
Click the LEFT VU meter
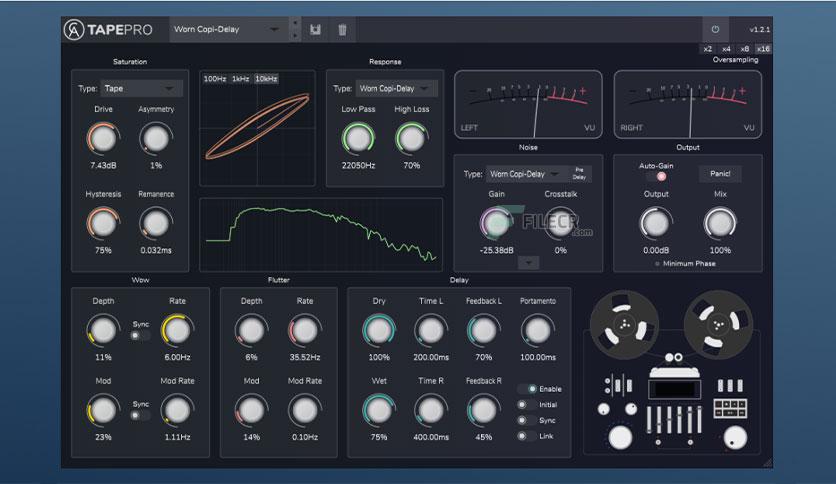pyautogui.click(x=528, y=104)
